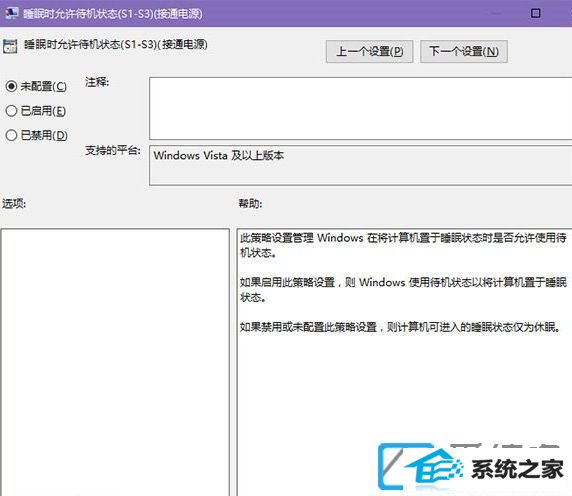
Task: Click the empty 选项 options panel
Action: (115, 362)
